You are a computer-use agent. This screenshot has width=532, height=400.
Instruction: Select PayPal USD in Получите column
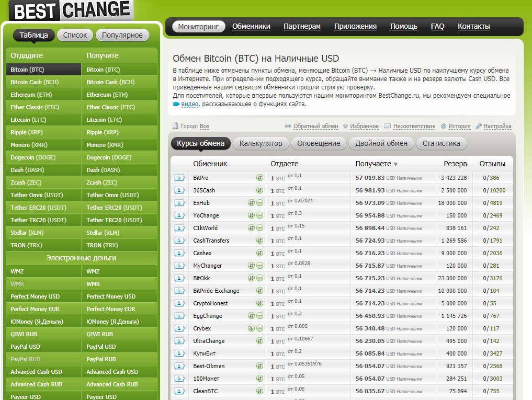click(x=119, y=347)
